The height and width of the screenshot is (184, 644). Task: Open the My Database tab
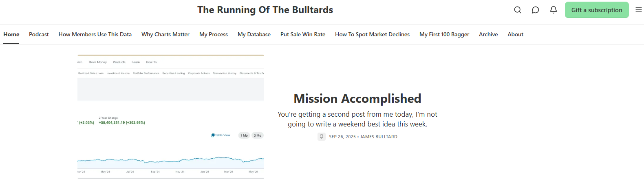click(254, 34)
